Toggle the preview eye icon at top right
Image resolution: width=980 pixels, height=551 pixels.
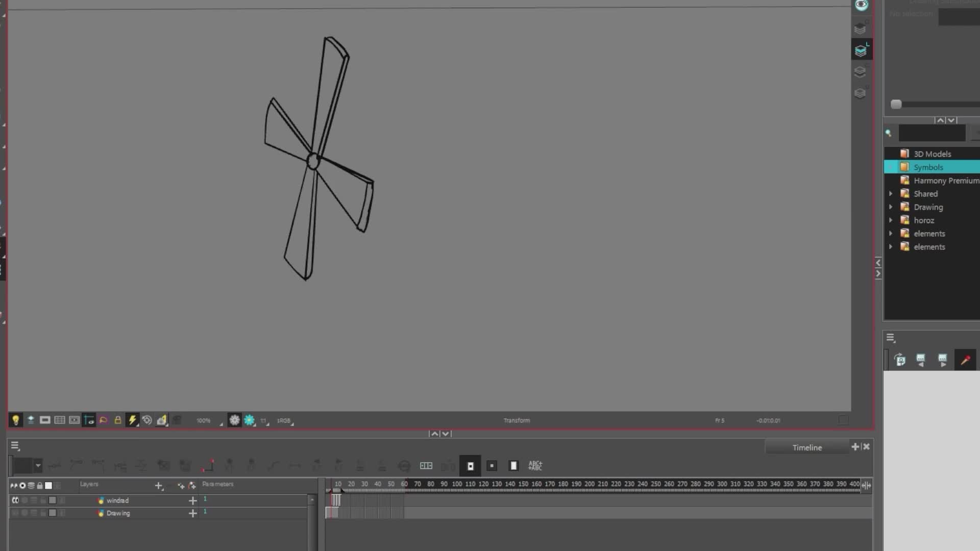[x=862, y=6]
